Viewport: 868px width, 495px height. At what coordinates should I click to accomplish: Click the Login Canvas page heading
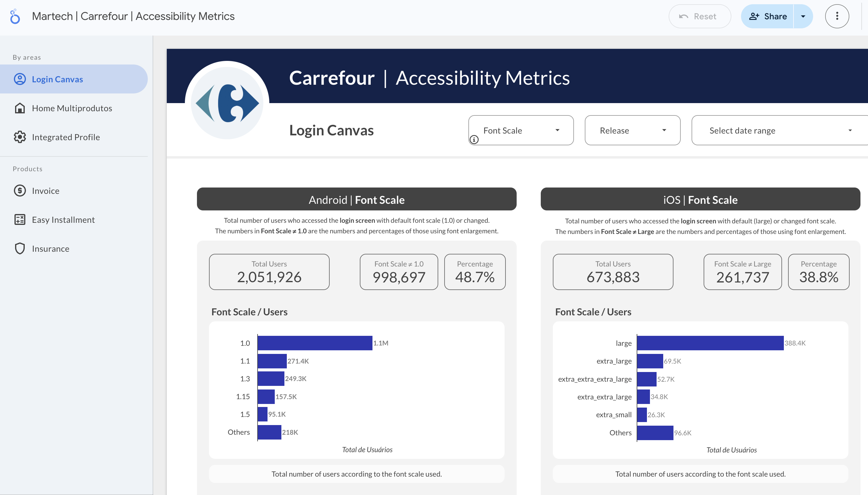coord(331,130)
